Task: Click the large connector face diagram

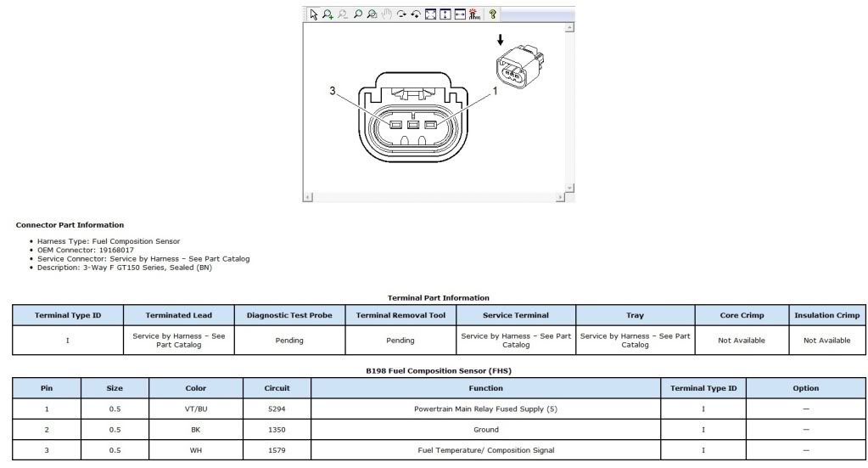Action: (x=413, y=117)
